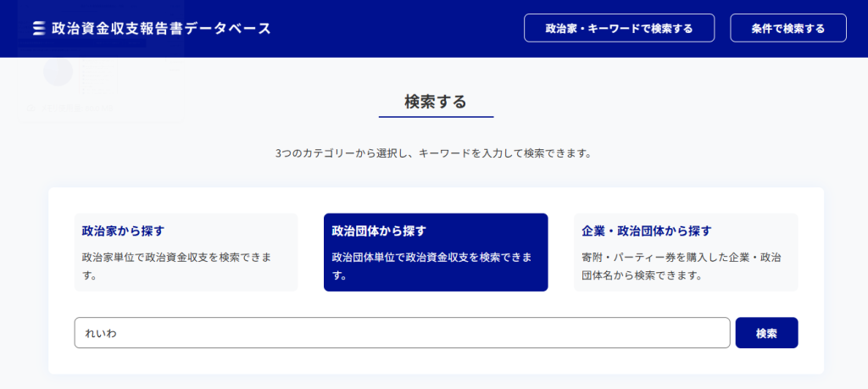Click the 検索する page heading

(x=435, y=102)
